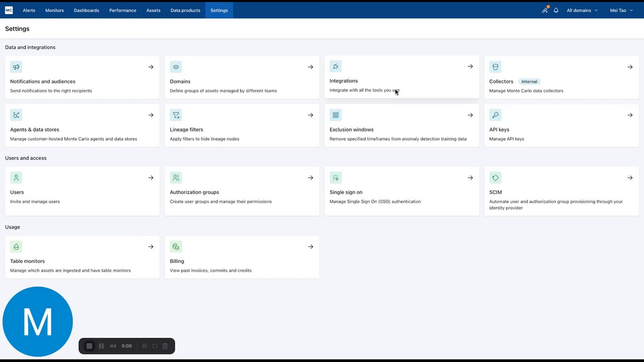Image resolution: width=644 pixels, height=362 pixels.
Task: Click the MC logo in the top bar
Action: pos(9,10)
